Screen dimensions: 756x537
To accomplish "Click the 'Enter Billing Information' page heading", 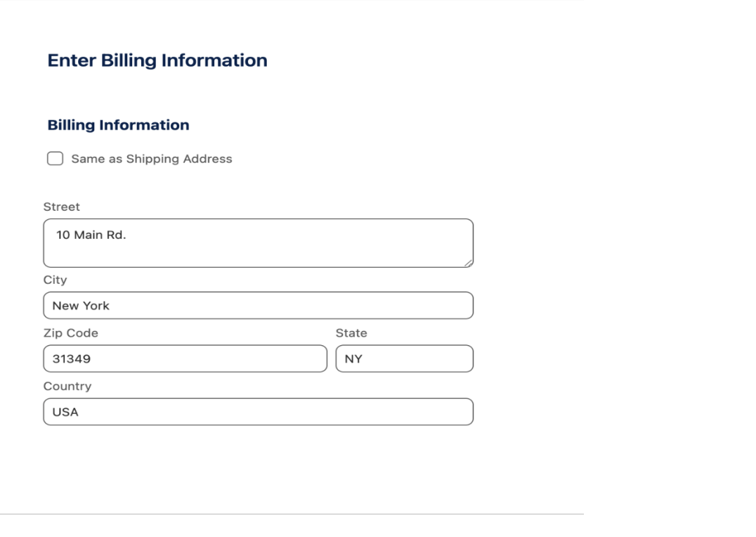I will (x=157, y=60).
